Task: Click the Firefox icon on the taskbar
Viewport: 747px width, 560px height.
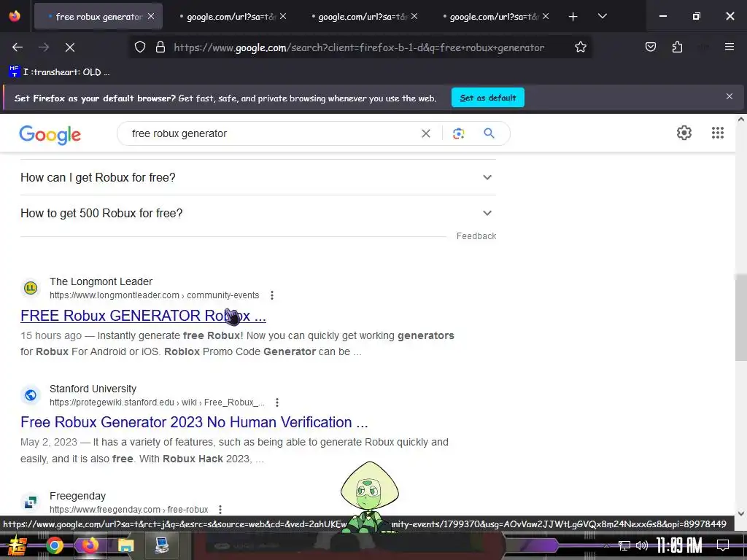Action: point(90,545)
